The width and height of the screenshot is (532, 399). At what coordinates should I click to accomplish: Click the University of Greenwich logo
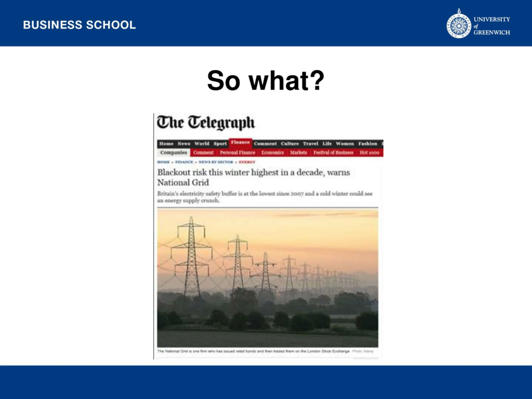(x=478, y=23)
